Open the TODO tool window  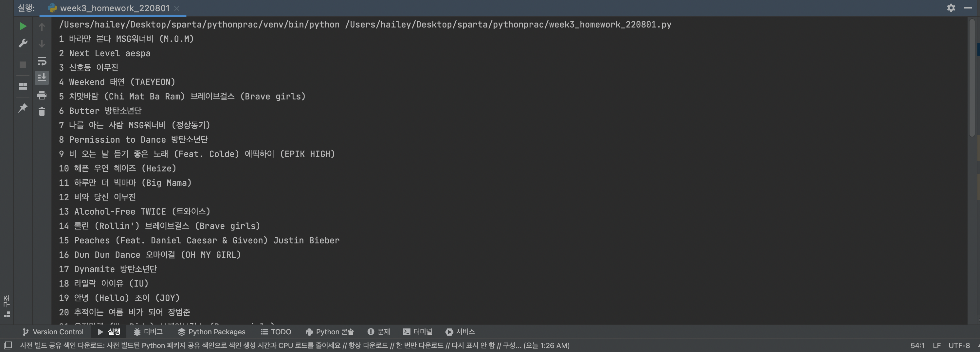(276, 331)
